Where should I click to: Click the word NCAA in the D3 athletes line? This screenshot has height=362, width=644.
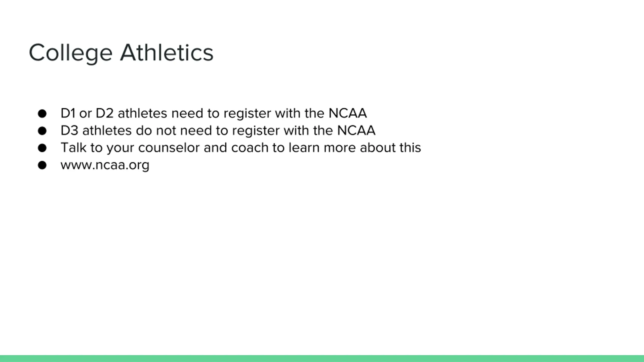356,130
